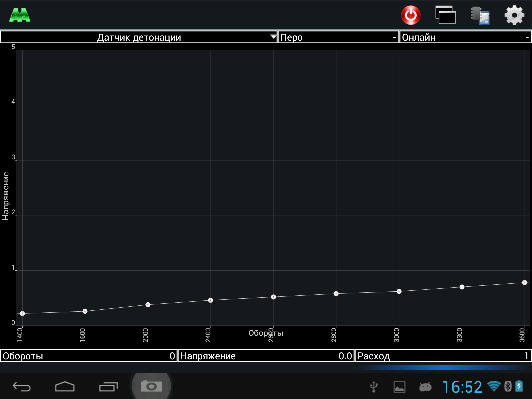Tap the Android home button
Screen dimensions: 532x399
tap(65, 387)
